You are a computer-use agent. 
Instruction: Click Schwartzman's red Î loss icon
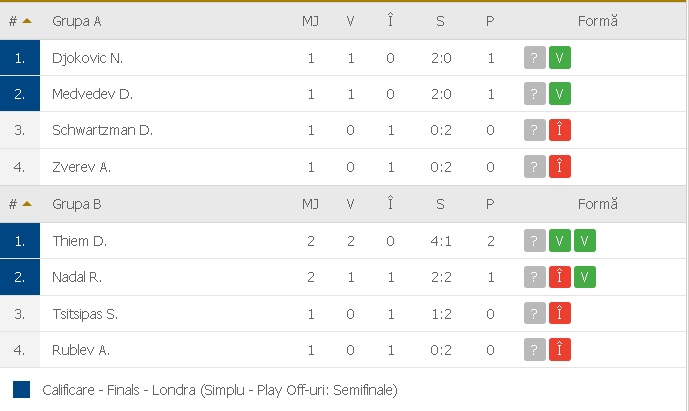pos(560,131)
